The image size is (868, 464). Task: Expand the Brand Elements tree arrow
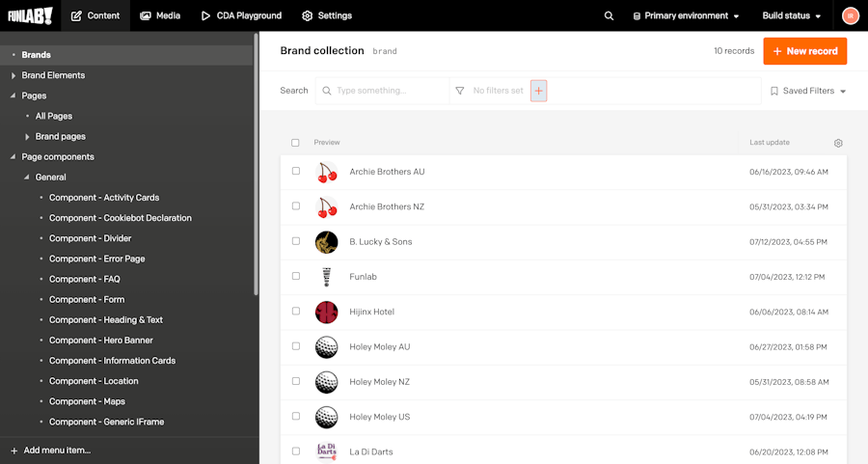point(14,76)
